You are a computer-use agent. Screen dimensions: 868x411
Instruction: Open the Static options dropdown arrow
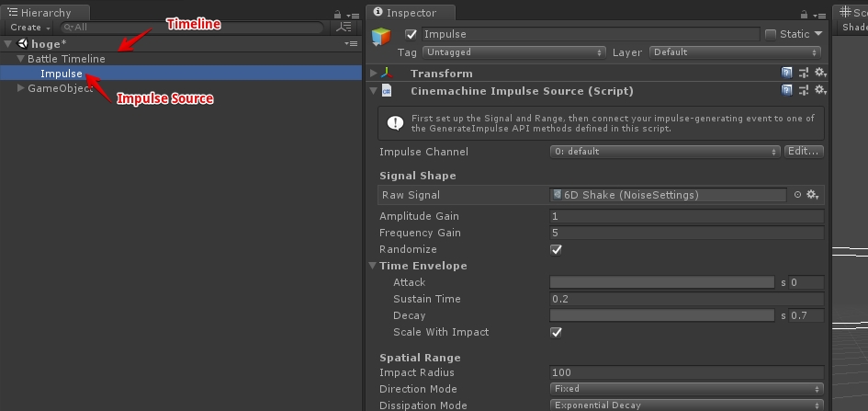point(818,34)
